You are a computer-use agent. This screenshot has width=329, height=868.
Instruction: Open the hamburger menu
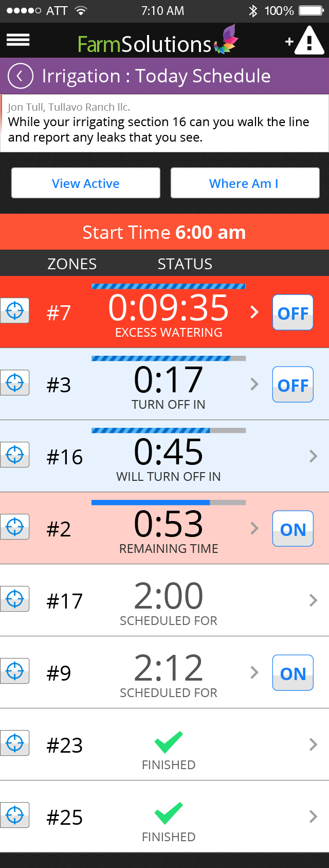tap(18, 40)
